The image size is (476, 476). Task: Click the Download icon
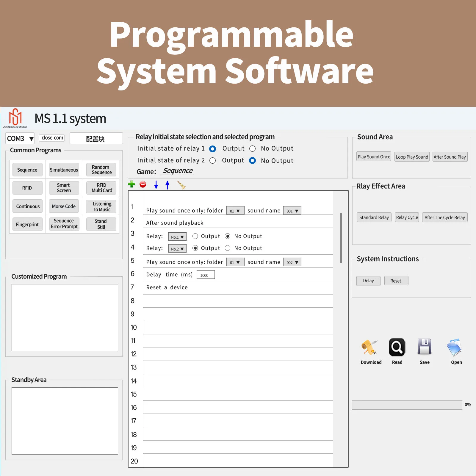[x=369, y=347]
